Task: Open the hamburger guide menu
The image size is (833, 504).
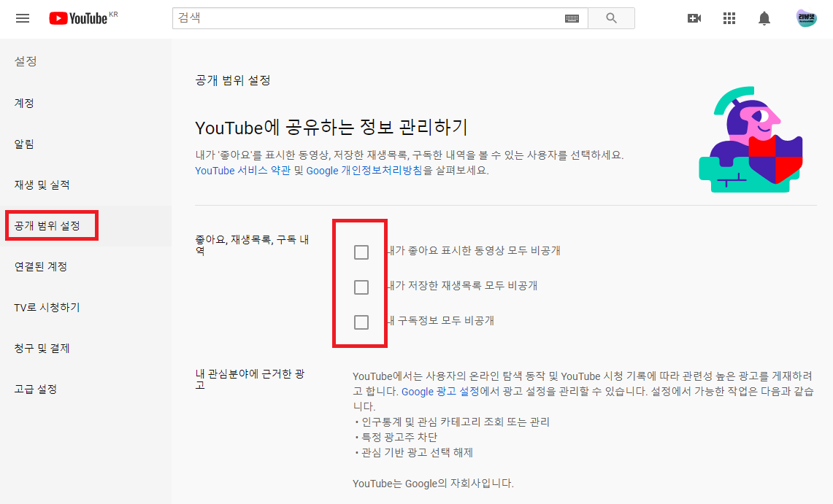Action: (23, 18)
